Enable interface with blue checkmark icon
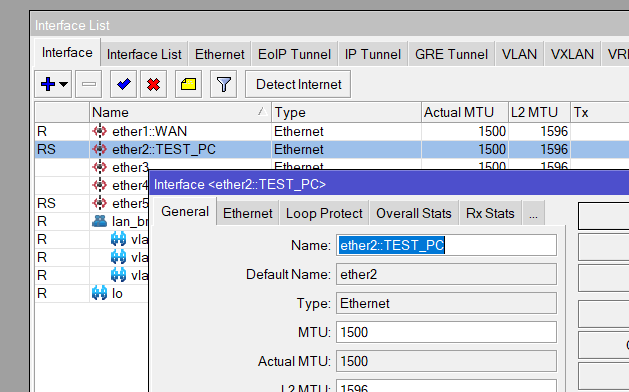The width and height of the screenshot is (629, 392). [124, 84]
